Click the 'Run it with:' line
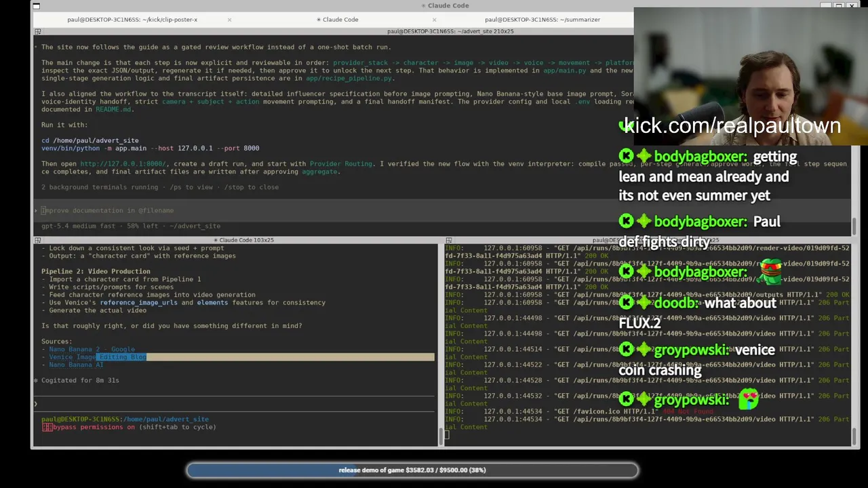This screenshot has width=868, height=488. click(64, 125)
